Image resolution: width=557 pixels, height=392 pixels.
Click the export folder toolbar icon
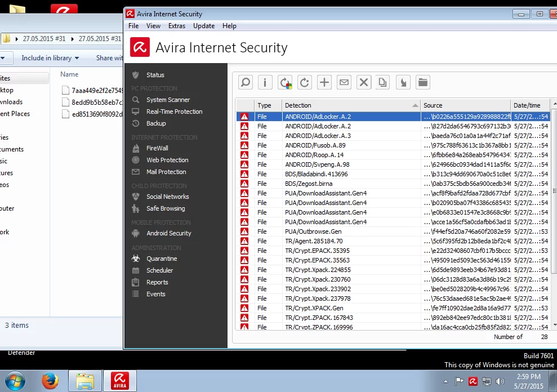click(x=423, y=82)
